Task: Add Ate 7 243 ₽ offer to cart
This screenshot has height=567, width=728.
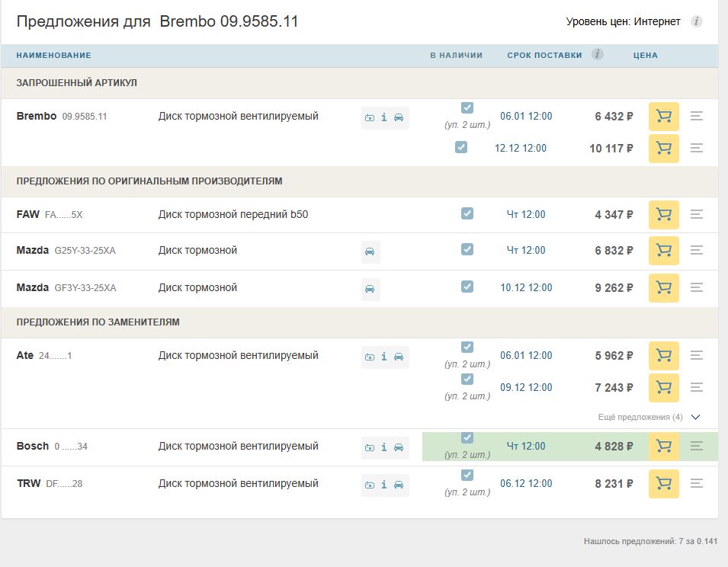Action: (663, 388)
